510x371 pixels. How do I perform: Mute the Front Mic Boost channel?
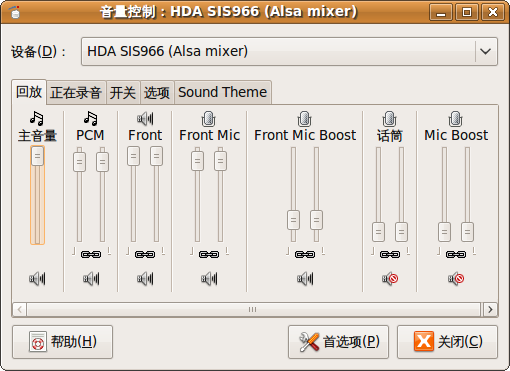(305, 279)
